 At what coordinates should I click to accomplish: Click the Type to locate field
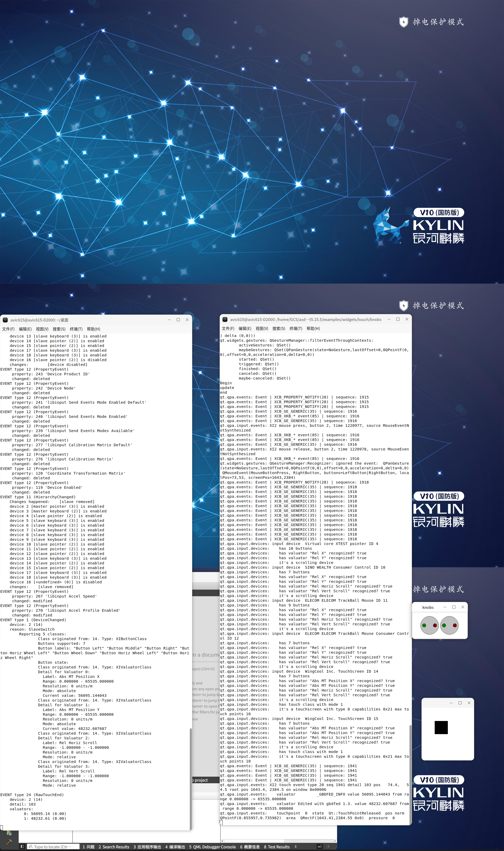(53, 847)
